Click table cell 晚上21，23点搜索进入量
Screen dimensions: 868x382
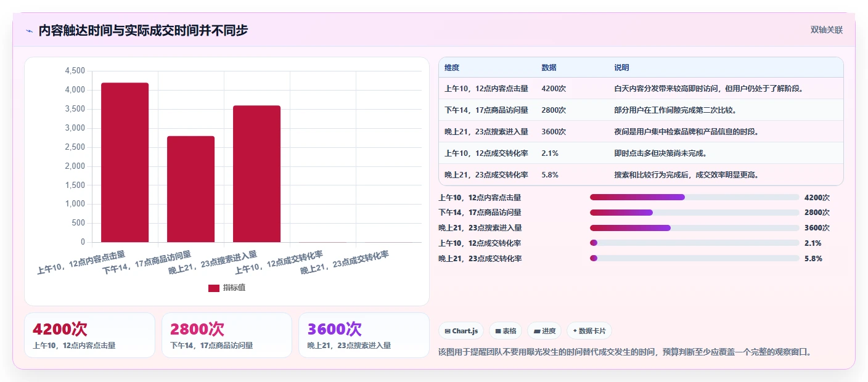point(486,132)
